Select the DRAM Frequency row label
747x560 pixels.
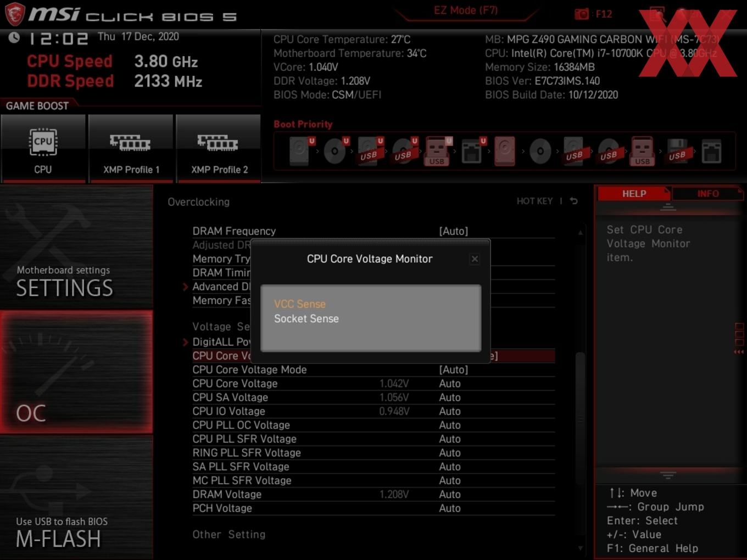click(234, 231)
